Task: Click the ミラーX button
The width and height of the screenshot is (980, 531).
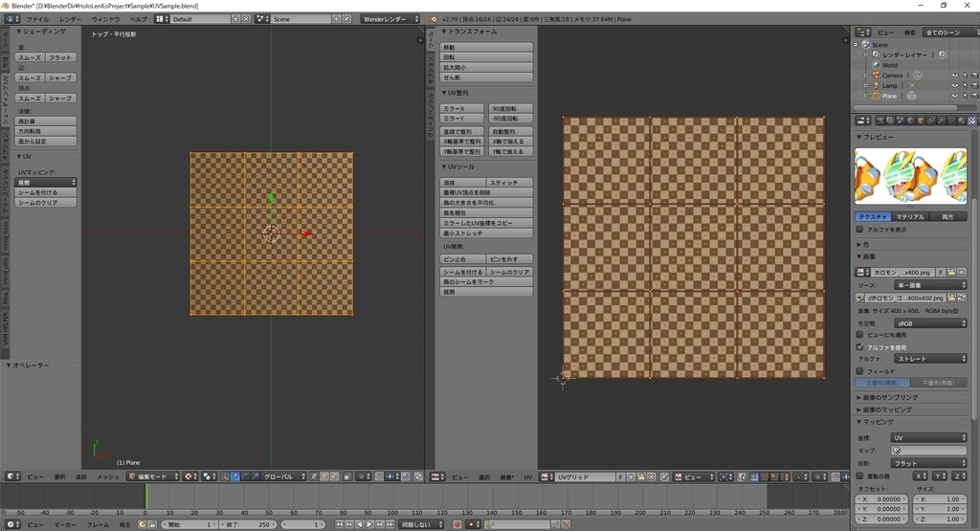Action: (462, 109)
